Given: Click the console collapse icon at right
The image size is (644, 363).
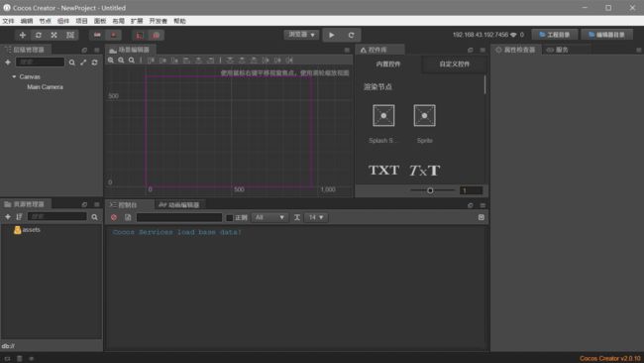Looking at the screenshot, I should [x=482, y=217].
